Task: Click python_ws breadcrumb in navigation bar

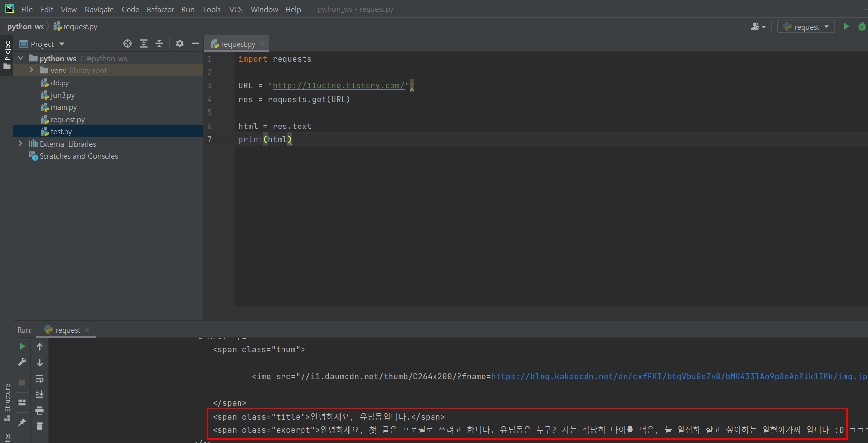Action: [25, 26]
